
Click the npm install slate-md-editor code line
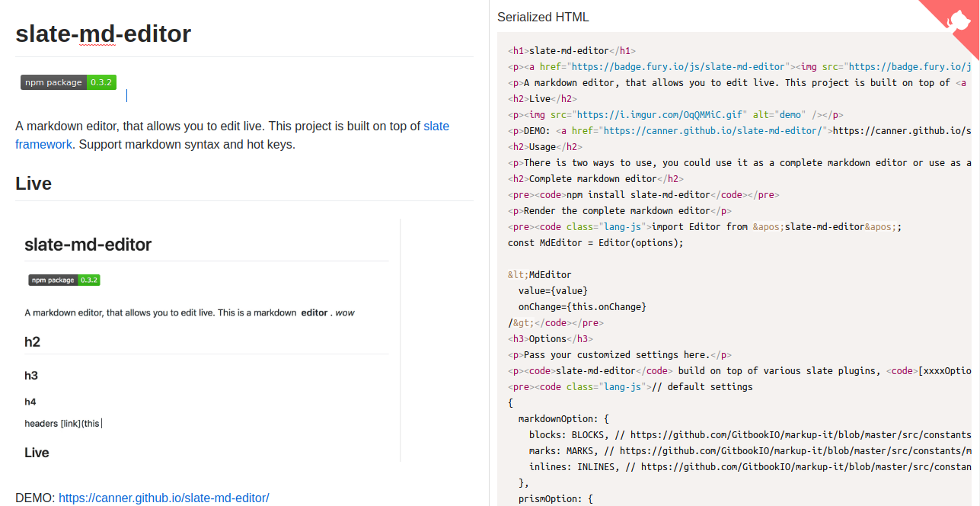tap(643, 195)
